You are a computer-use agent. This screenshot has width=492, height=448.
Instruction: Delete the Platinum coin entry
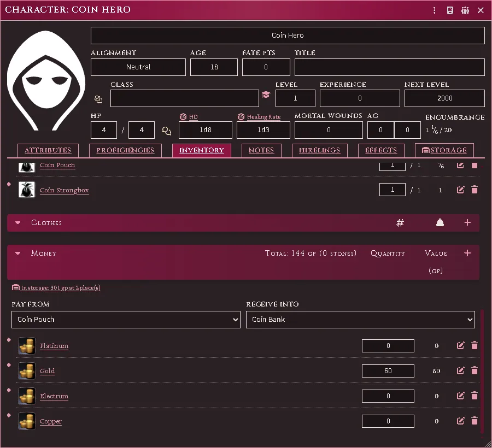click(x=475, y=345)
